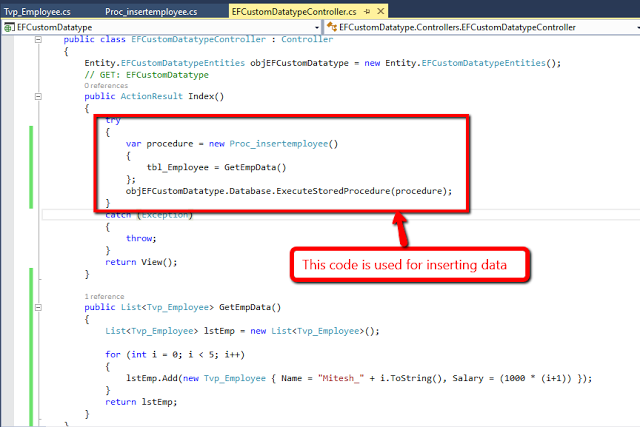Click the lstEmp.Add call
Screen dimensions: 640x427
(x=152, y=378)
